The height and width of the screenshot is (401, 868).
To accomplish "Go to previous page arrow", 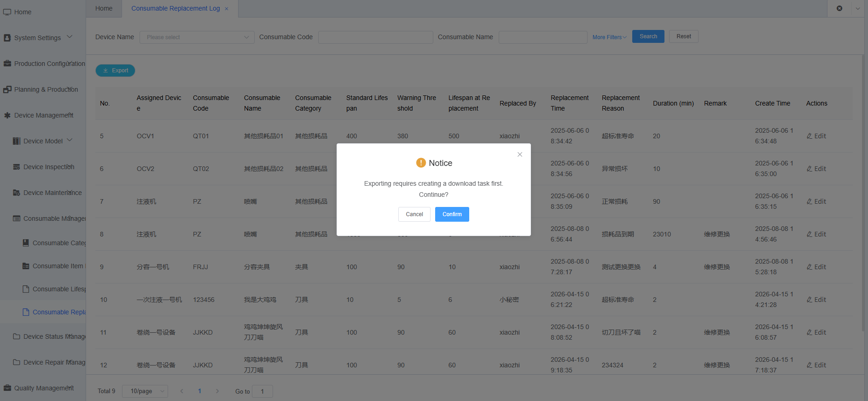I will coord(182,391).
